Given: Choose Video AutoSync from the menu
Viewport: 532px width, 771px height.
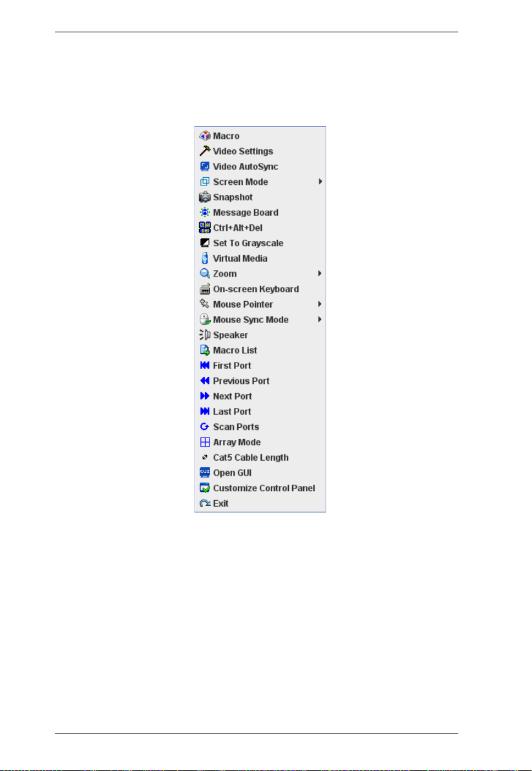Looking at the screenshot, I should click(260, 167).
